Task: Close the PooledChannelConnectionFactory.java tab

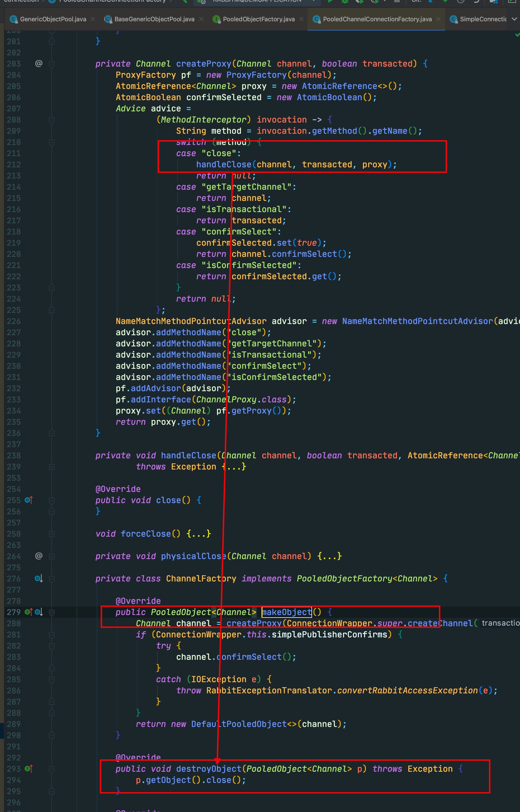Action: click(438, 19)
